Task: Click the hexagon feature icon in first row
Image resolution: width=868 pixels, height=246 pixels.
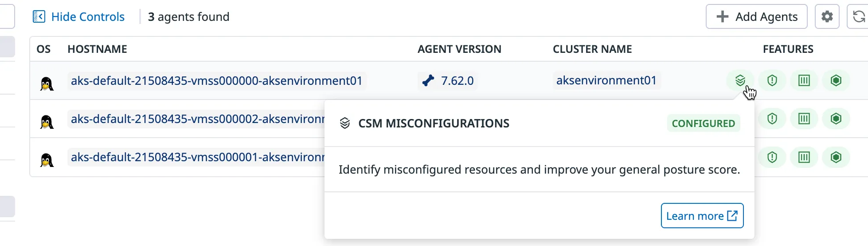Action: 836,80
